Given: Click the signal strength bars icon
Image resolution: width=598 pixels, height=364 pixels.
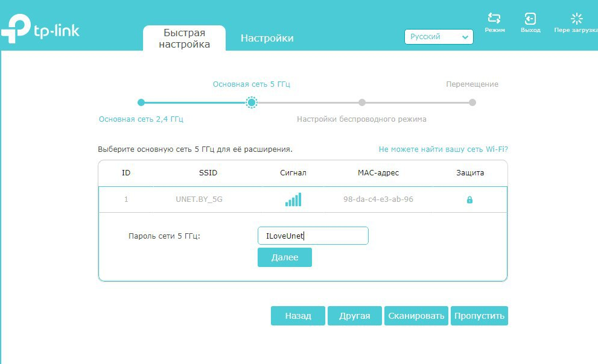Looking at the screenshot, I should point(293,199).
